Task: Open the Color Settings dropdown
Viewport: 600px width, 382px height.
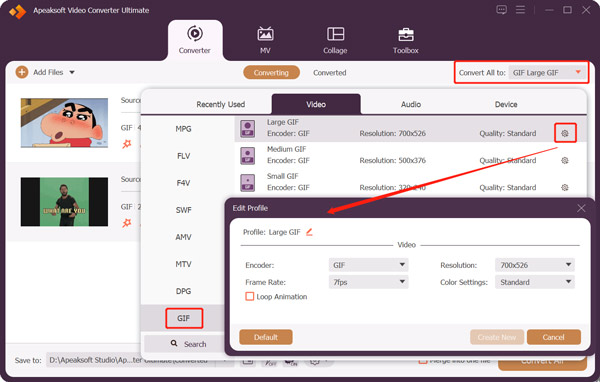Action: 535,282
